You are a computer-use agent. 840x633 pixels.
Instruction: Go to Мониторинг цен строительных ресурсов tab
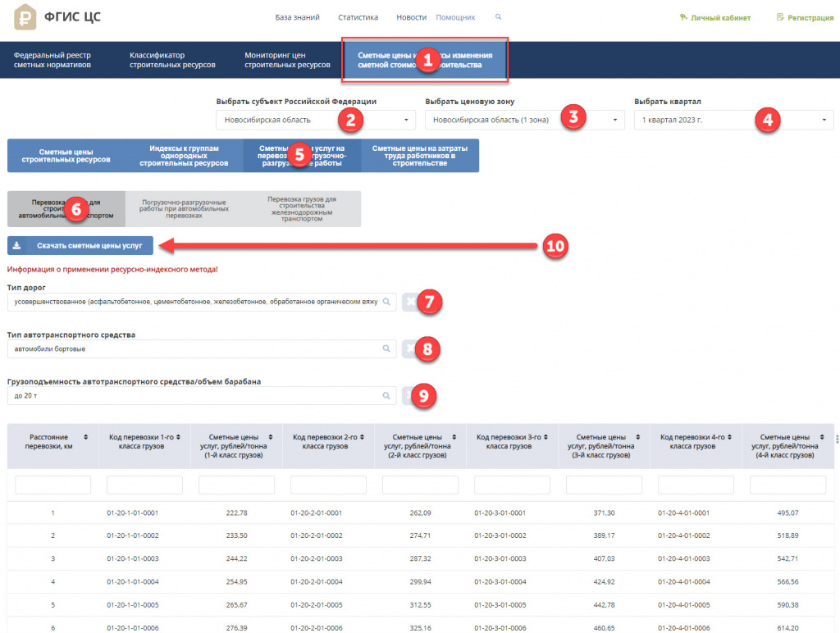point(288,60)
